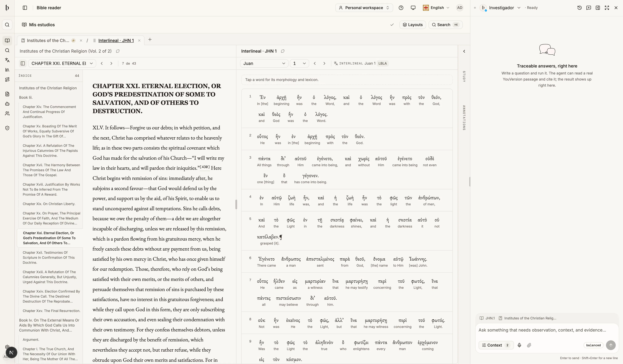Image resolution: width=623 pixels, height=364 pixels.
Task: Switch to Institutes of the Ch... tab
Action: coord(48,40)
